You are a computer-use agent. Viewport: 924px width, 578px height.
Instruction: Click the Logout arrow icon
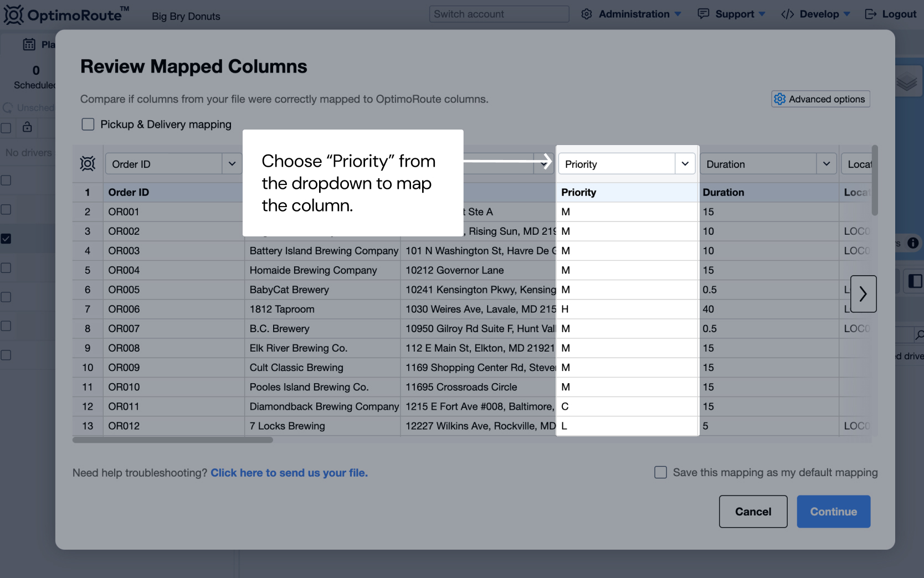pyautogui.click(x=870, y=14)
